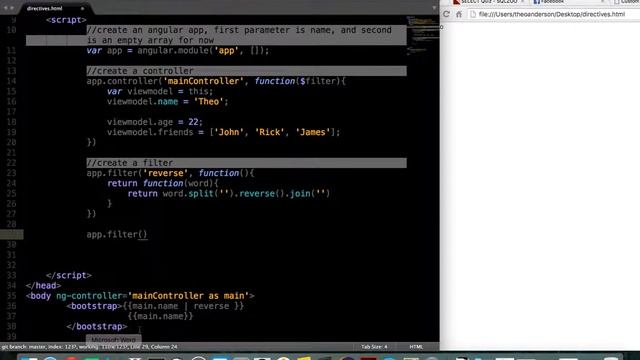
Task: Click the '{{main.name}}' expression on line 37
Action: 160,316
